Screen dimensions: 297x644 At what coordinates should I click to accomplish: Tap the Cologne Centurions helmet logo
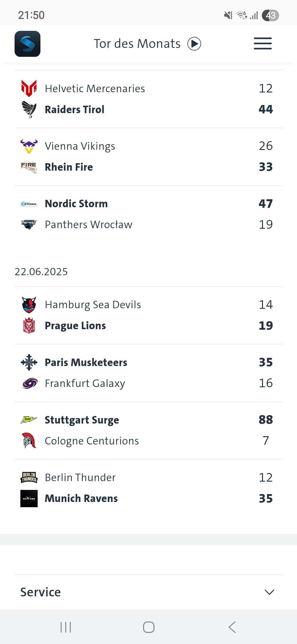click(29, 441)
